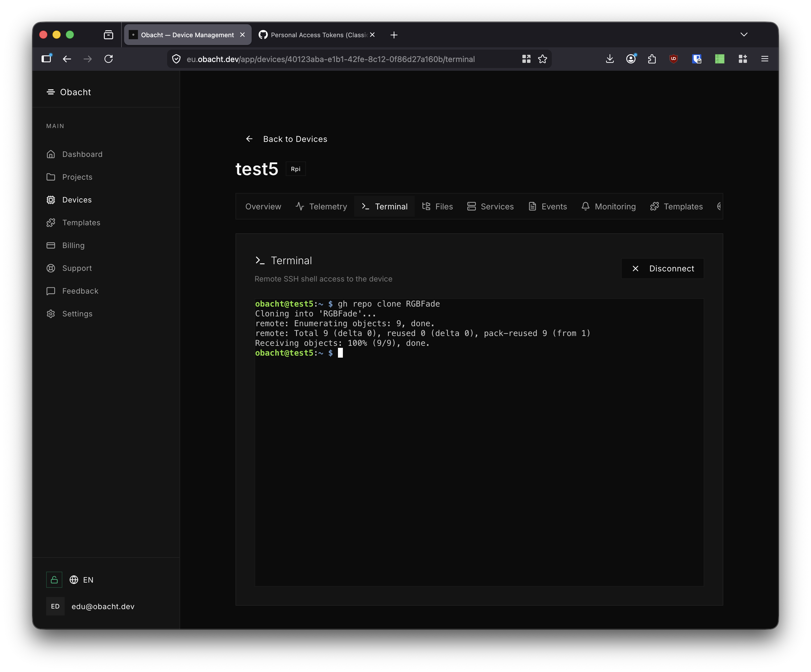811x672 pixels.
Task: Toggle the browser sidebar icon
Action: (46, 59)
